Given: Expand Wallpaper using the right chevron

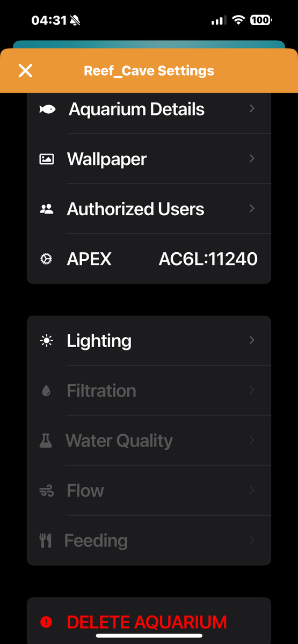Looking at the screenshot, I should 252,159.
